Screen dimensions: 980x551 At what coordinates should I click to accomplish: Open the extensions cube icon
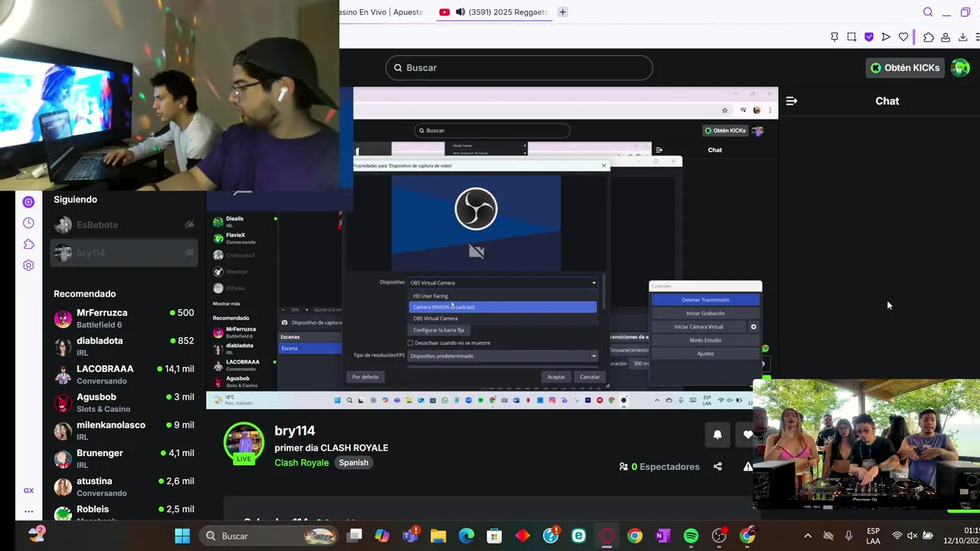(929, 37)
